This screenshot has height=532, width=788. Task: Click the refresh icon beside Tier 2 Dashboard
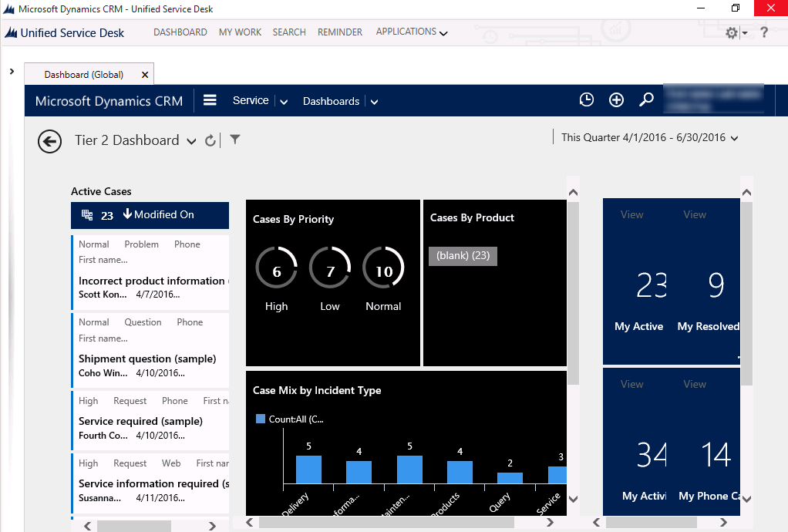211,141
